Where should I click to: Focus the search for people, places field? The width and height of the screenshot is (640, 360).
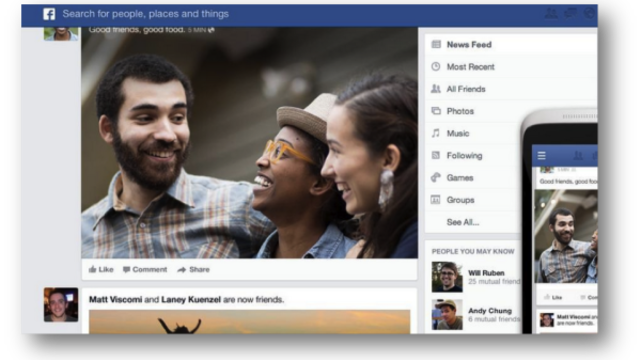(145, 14)
